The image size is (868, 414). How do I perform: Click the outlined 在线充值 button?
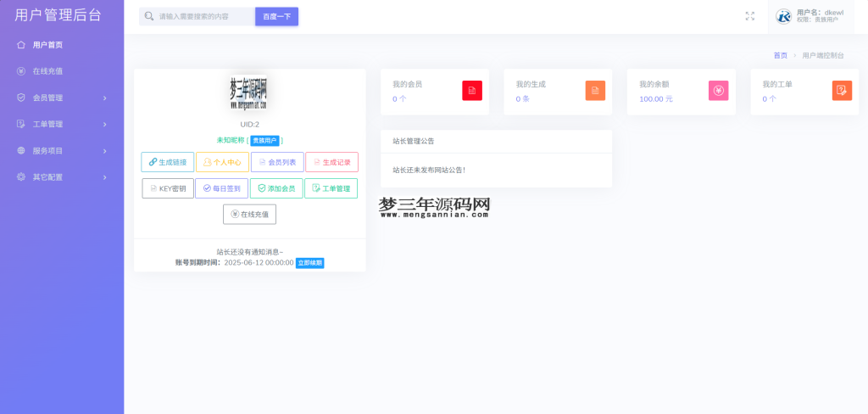[250, 215]
